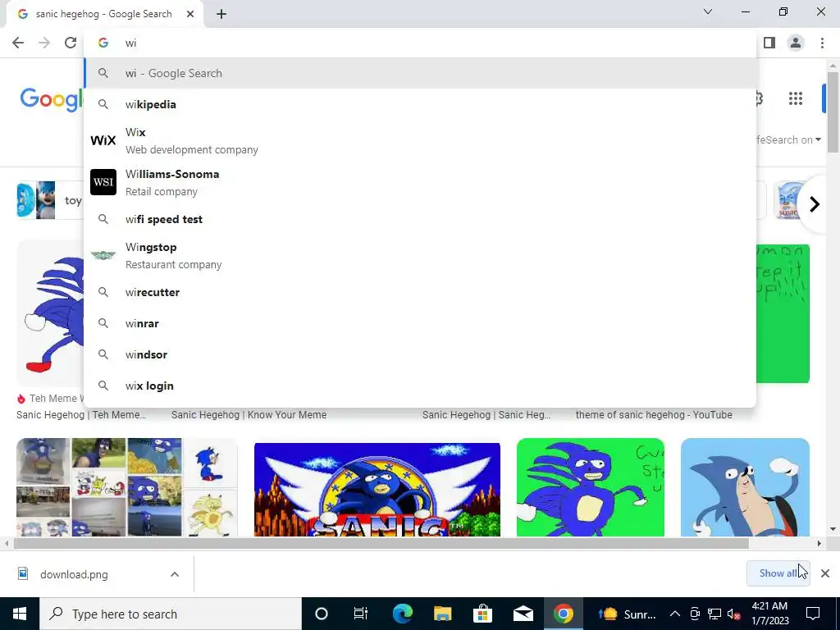Image resolution: width=840 pixels, height=630 pixels.
Task: Launch Microsoft Edge from the taskbar
Action: click(x=402, y=614)
